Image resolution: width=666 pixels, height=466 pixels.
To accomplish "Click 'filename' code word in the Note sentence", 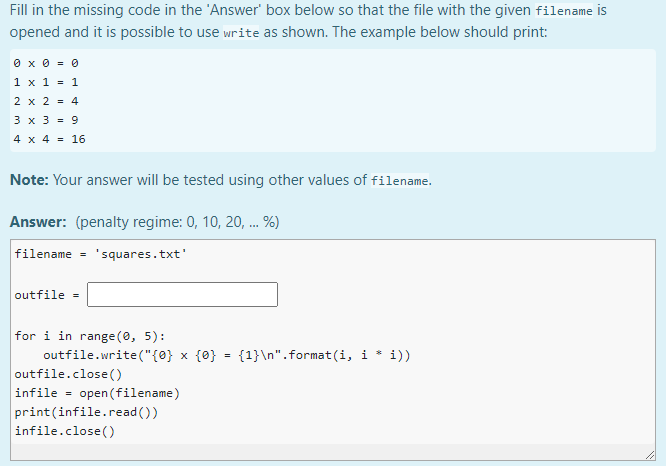I will 400,181.
